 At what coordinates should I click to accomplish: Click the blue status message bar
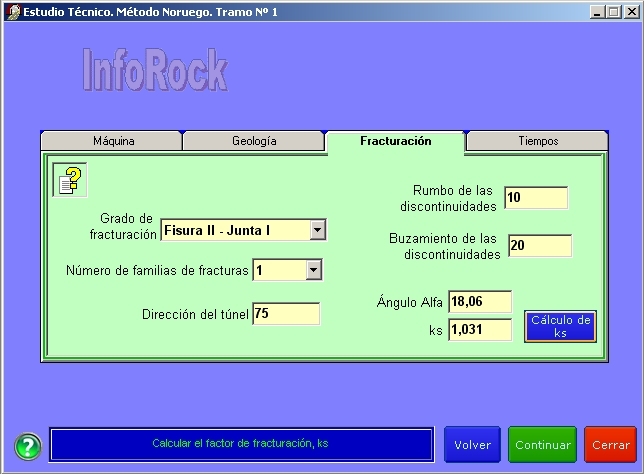click(241, 444)
